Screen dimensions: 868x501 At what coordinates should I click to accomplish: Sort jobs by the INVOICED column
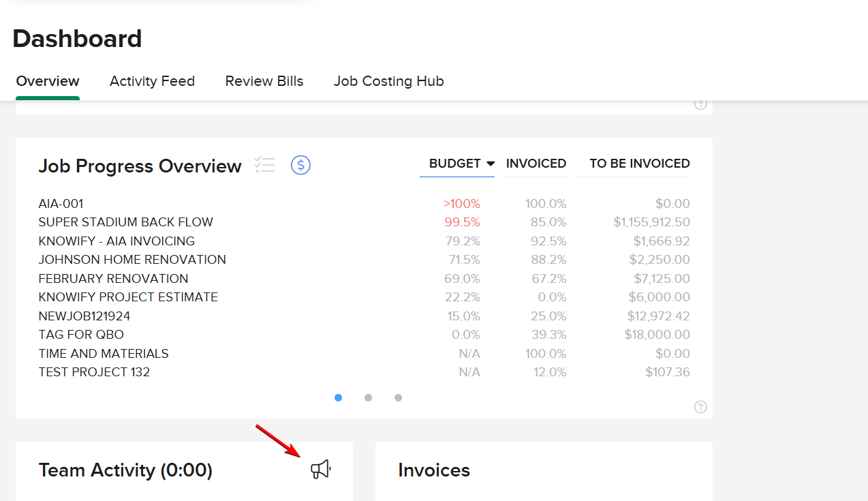[x=536, y=164]
